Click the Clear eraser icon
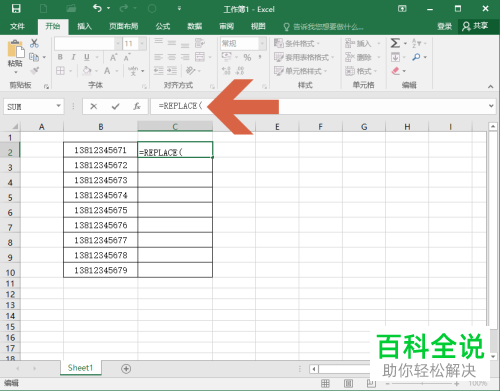The image size is (500, 391). click(395, 71)
